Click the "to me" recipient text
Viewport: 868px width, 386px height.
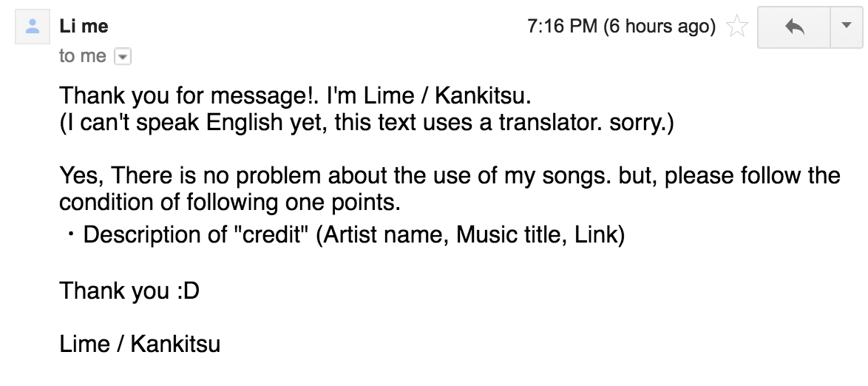[x=82, y=56]
